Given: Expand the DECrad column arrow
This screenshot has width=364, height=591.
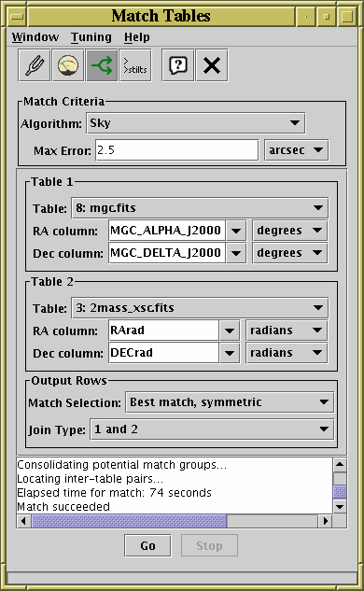Looking at the screenshot, I should click(229, 353).
